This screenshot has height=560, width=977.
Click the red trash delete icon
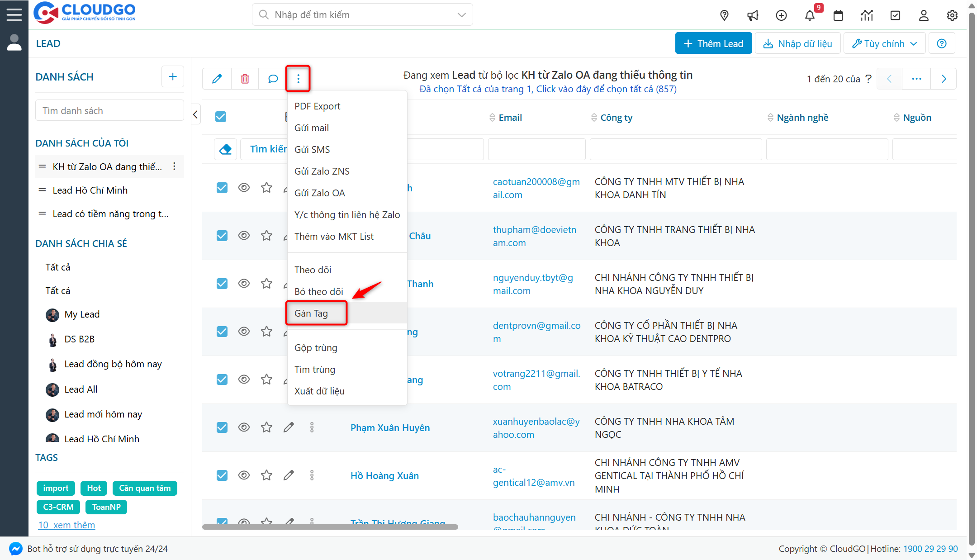click(245, 79)
